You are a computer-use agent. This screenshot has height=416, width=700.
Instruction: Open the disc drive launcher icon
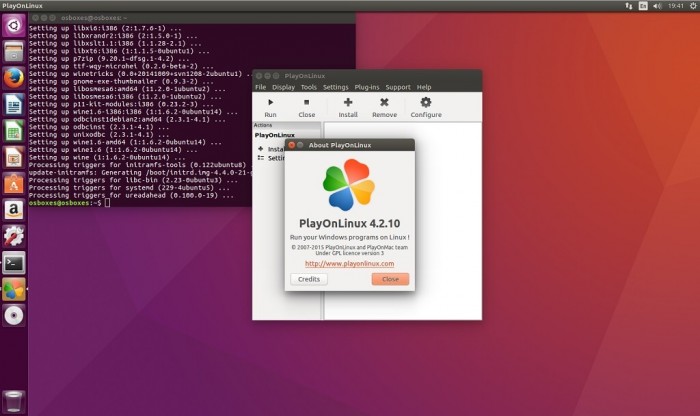14,316
